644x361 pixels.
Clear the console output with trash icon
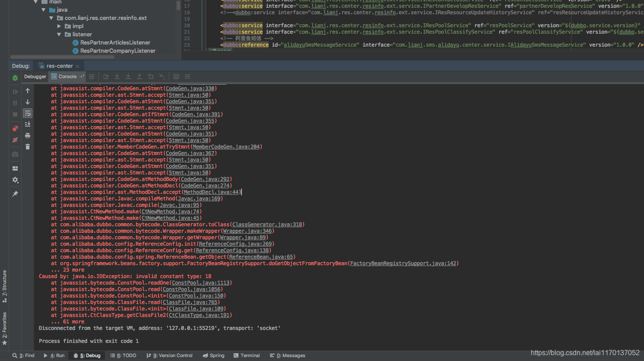[28, 146]
